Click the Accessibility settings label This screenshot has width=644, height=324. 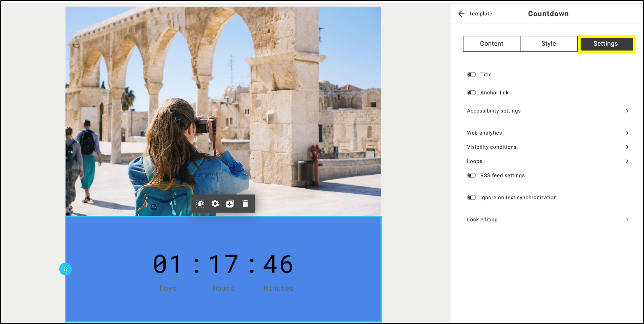[x=494, y=111]
